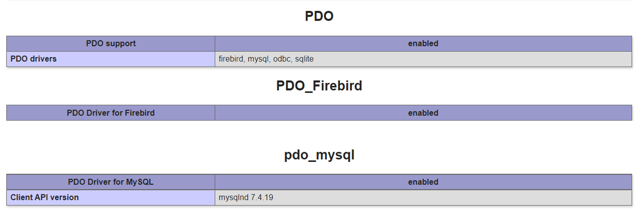This screenshot has width=644, height=218.
Task: Click the word Firebird in driver header
Action: point(140,113)
